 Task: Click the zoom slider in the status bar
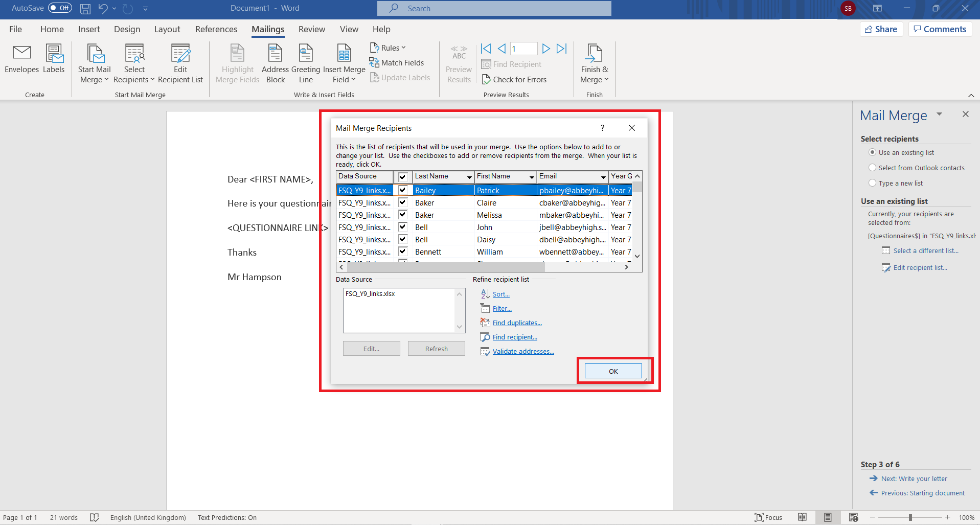point(910,517)
